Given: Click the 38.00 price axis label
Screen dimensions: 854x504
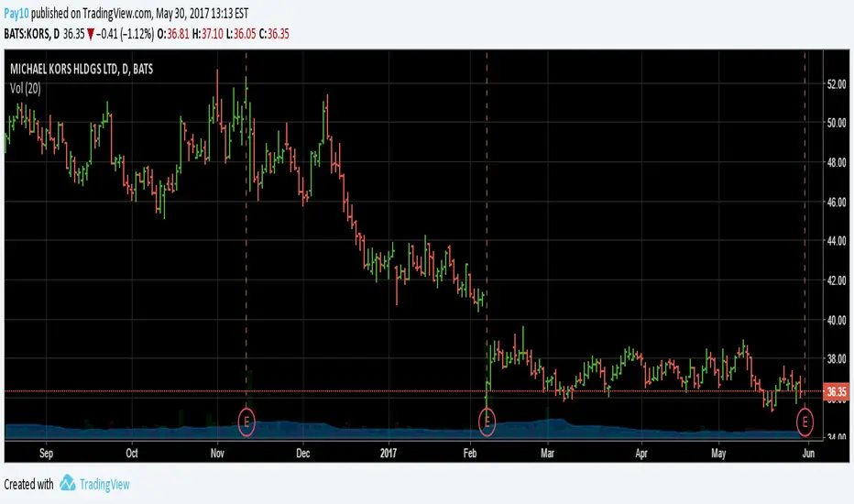Looking at the screenshot, I should (x=837, y=359).
